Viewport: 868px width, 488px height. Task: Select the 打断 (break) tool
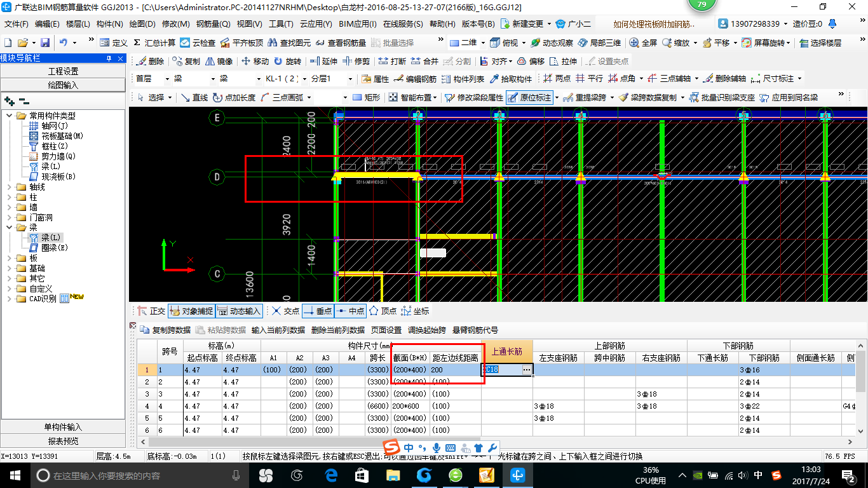point(392,62)
